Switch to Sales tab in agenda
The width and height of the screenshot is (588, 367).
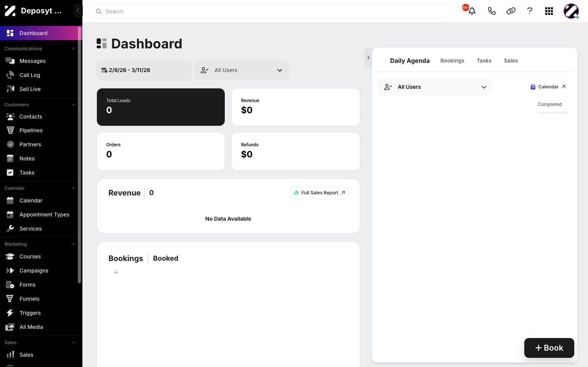[511, 61]
